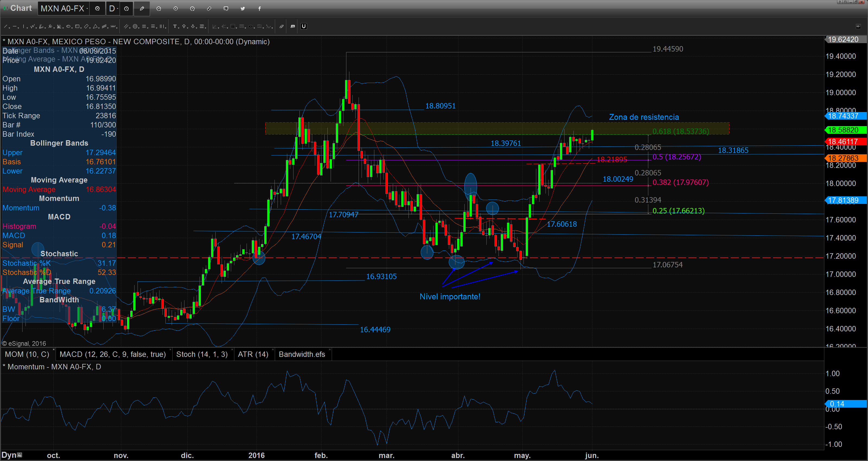Expand the MOB tool dropdown
This screenshot has width=868, height=461.
point(246,28)
